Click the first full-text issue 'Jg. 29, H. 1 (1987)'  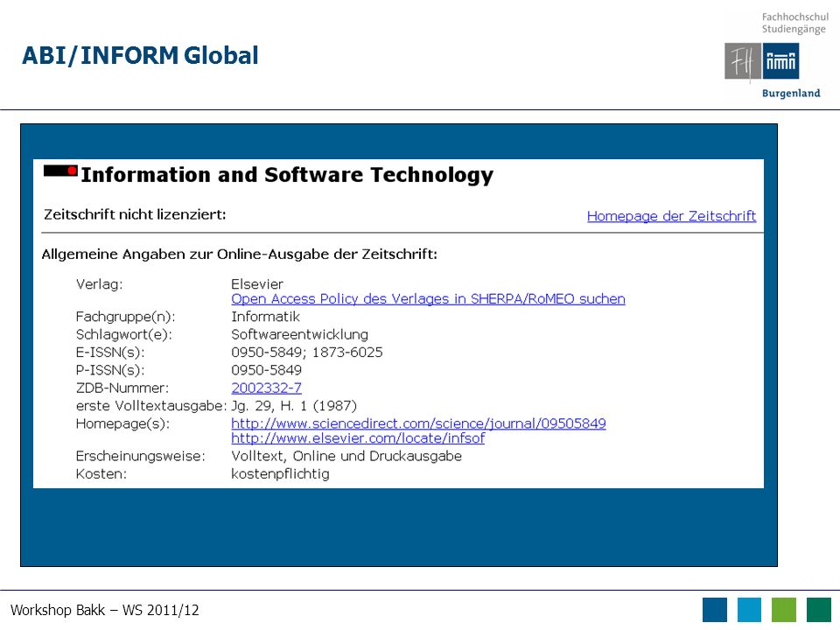294,406
